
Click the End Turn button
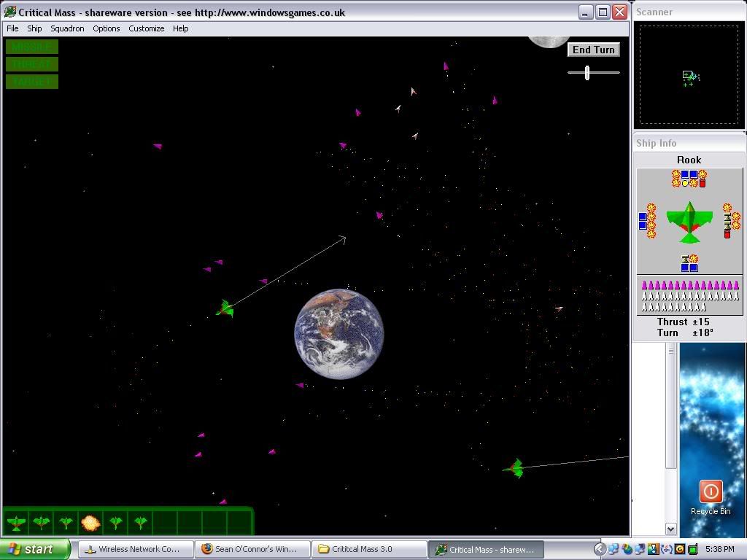click(594, 50)
